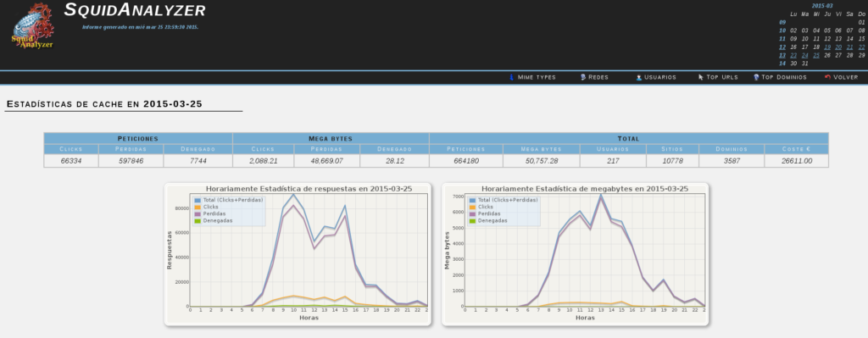Click the Mega bytes vertical axis label
Image resolution: width=868 pixels, height=338 pixels.
pos(447,250)
